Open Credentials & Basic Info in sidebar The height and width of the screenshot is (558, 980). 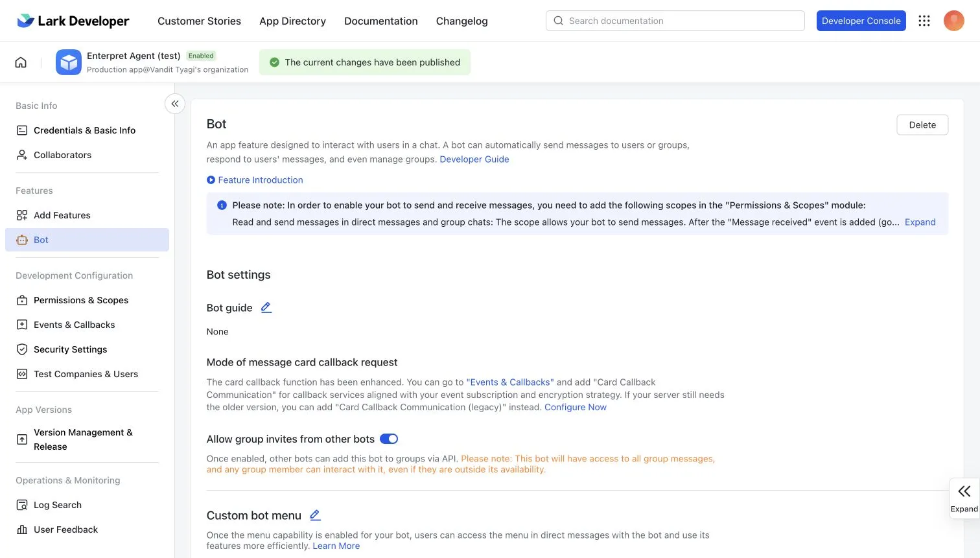click(x=87, y=130)
